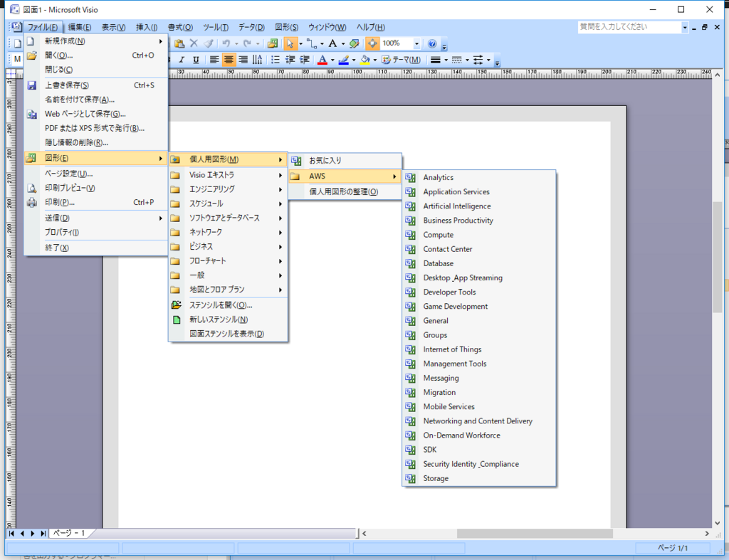Open the Connector tool dropdown arrow
729x560 pixels.
(322, 43)
